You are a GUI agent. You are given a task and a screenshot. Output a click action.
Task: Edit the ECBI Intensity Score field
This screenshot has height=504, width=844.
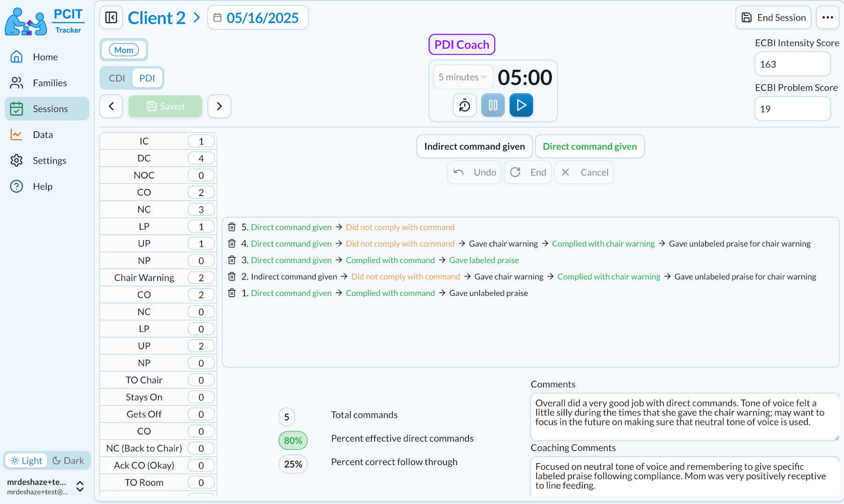click(792, 64)
